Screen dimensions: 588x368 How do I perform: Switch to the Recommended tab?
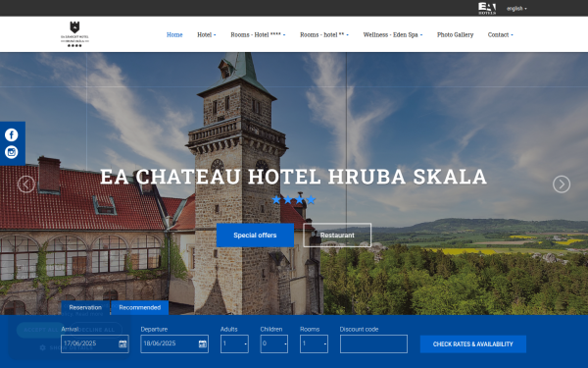pyautogui.click(x=140, y=307)
